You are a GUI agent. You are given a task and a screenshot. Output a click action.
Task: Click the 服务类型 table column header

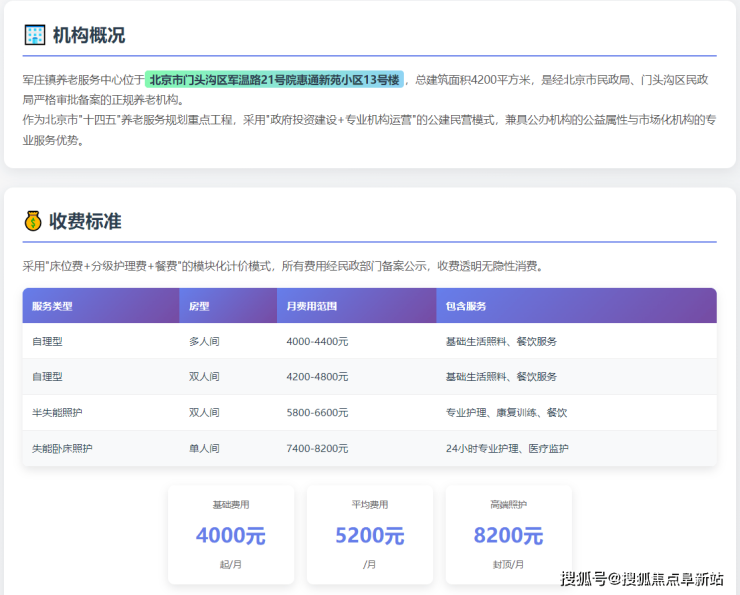coord(52,306)
